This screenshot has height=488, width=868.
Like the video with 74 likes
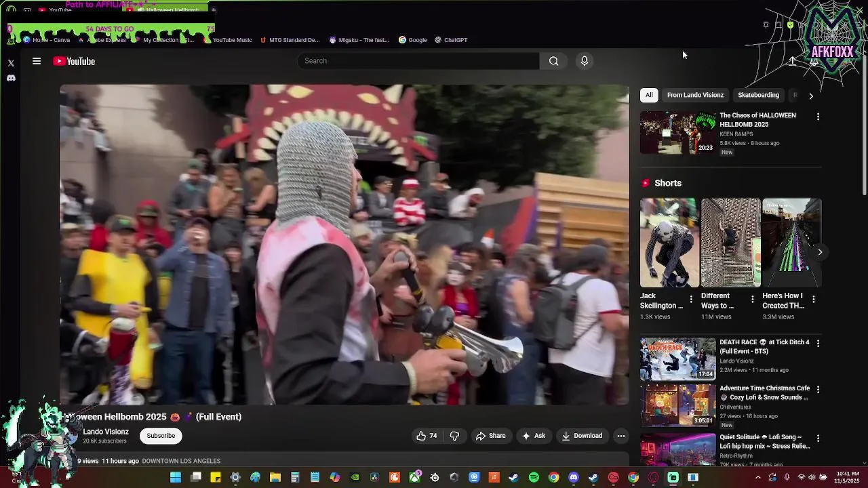click(427, 436)
